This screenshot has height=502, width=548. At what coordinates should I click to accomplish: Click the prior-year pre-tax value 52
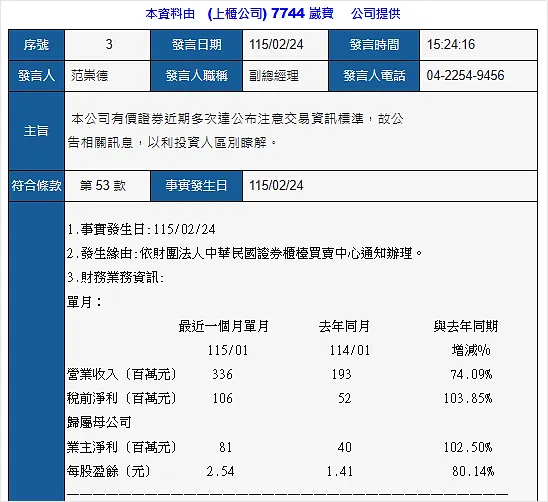coord(345,399)
